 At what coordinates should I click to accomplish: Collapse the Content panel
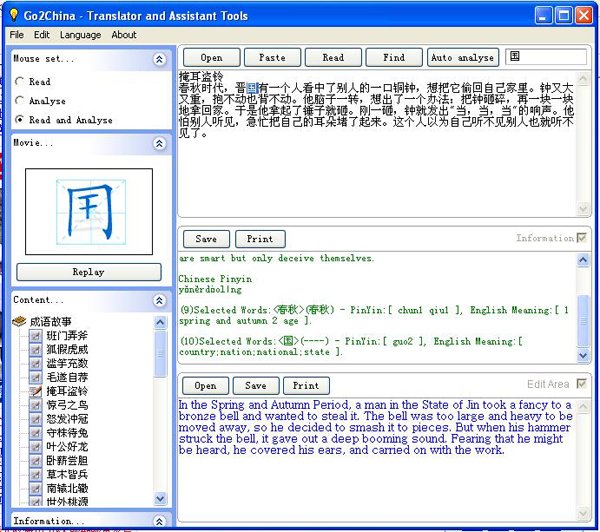[x=159, y=300]
